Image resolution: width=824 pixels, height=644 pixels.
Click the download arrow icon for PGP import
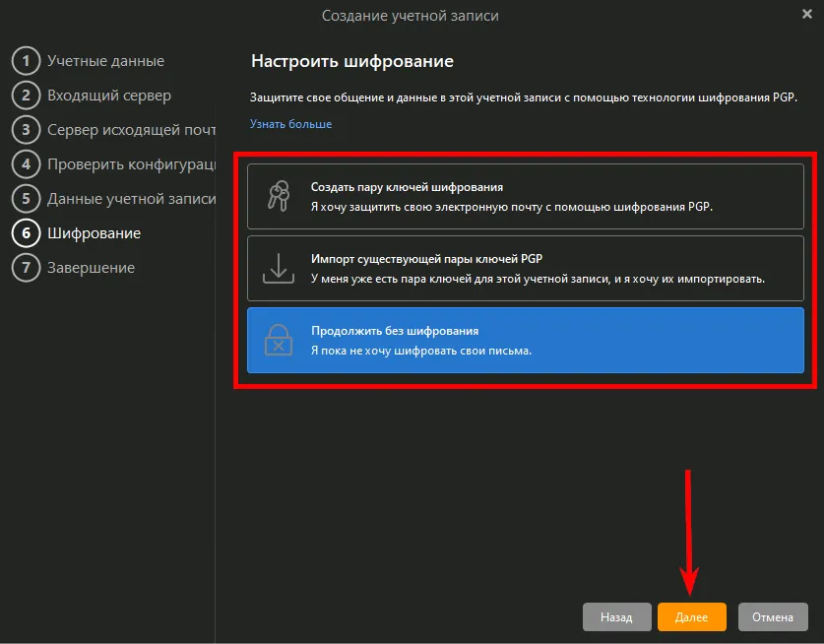tap(279, 268)
